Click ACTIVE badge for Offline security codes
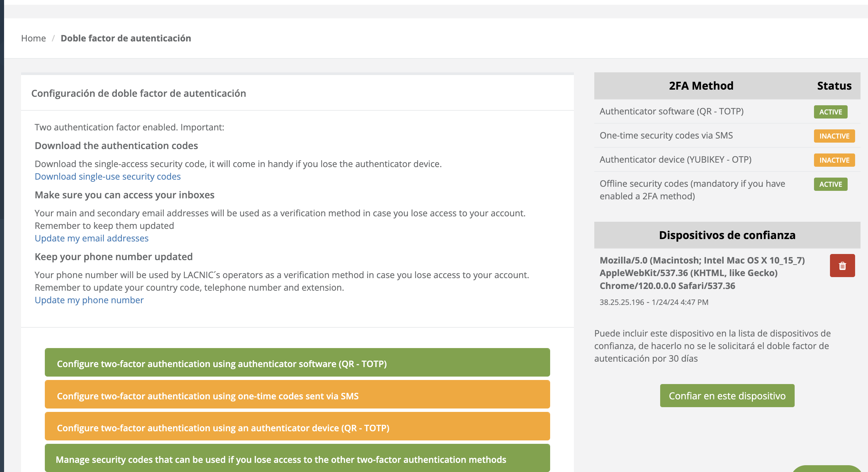868x472 pixels. pos(830,184)
